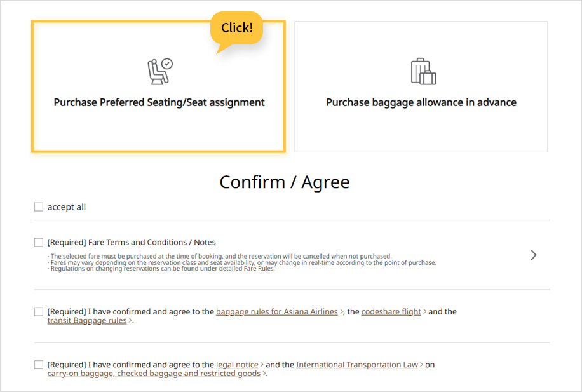This screenshot has height=392, width=582.
Task: Click the arrow after transit Baggage rules
Action: click(130, 321)
